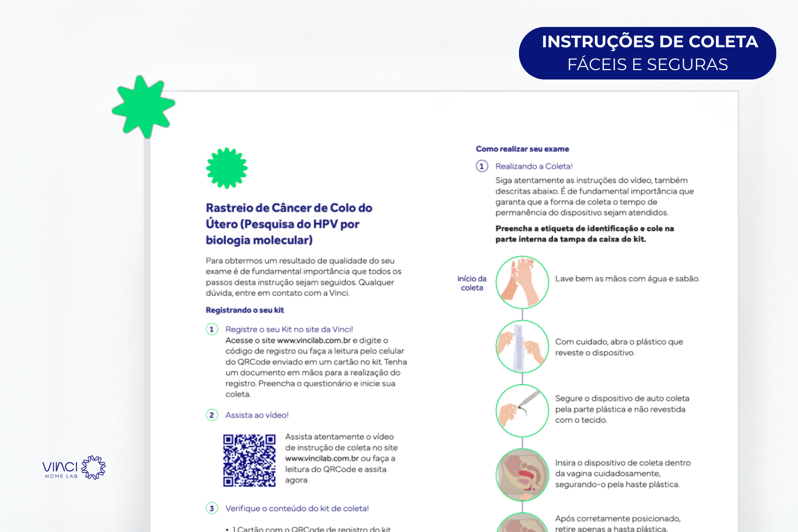Image resolution: width=798 pixels, height=532 pixels.
Task: Click the green burst icon above the title
Action: tap(227, 168)
